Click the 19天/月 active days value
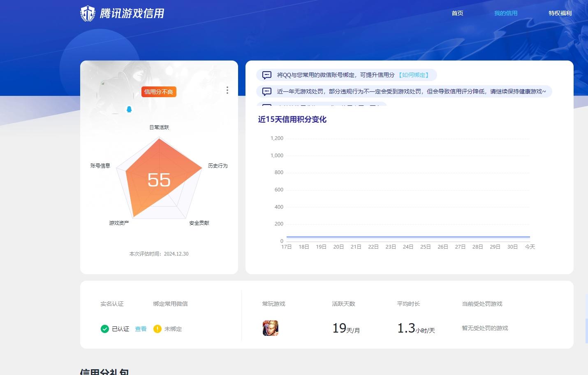 (346, 328)
